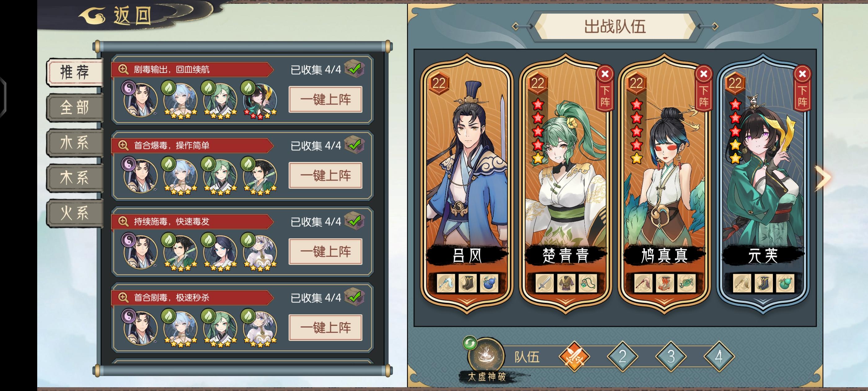Click 楚青青's sword equipment icon

click(x=544, y=283)
